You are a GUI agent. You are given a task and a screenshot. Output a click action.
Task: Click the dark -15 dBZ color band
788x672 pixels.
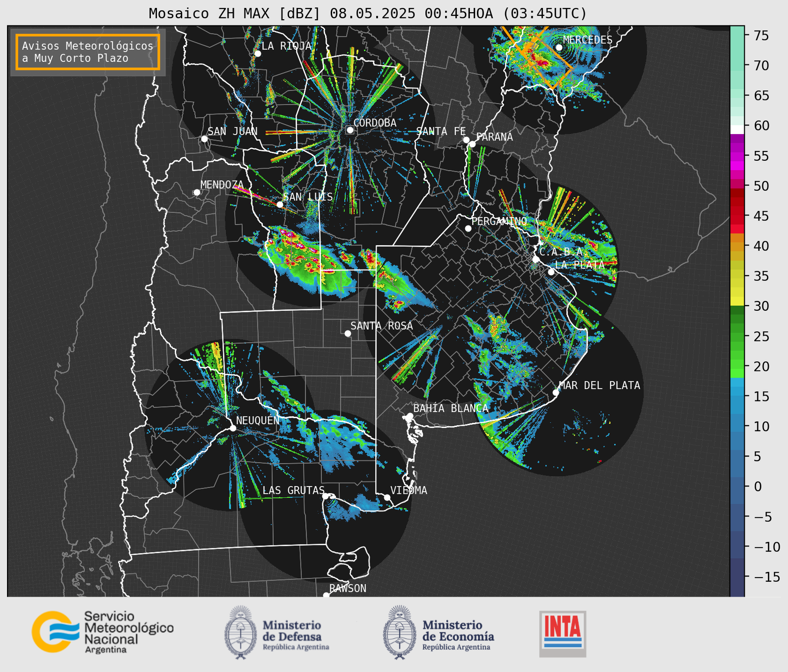pyautogui.click(x=737, y=577)
